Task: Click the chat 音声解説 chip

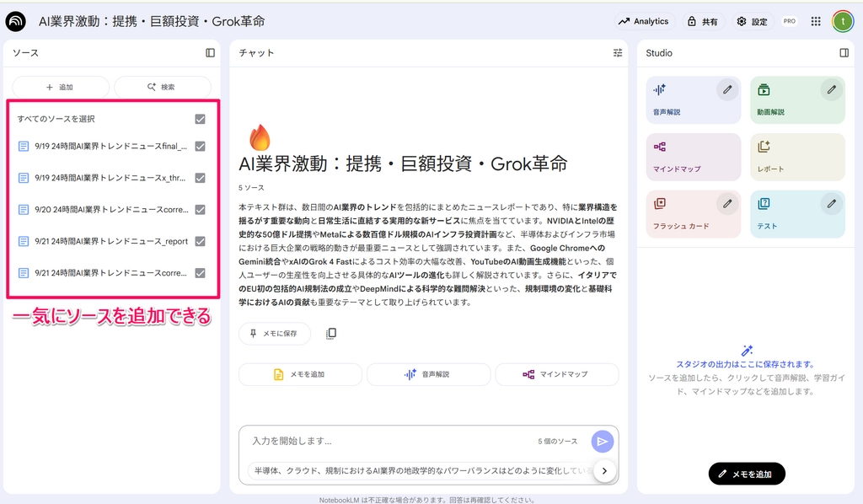Action: (428, 374)
